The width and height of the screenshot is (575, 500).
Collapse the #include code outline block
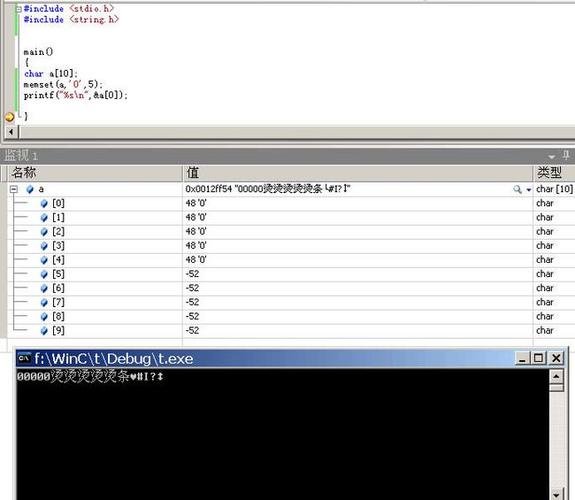[18, 9]
